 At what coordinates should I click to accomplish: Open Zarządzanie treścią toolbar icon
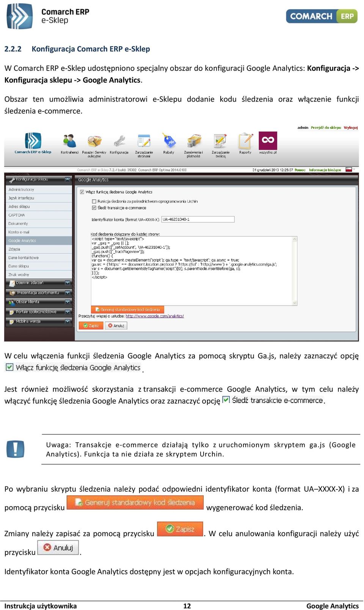[x=220, y=141]
